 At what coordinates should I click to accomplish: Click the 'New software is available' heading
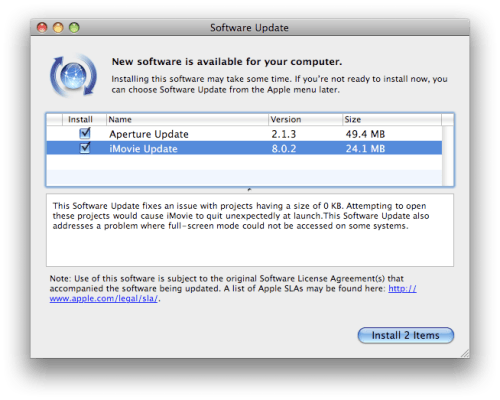(227, 62)
